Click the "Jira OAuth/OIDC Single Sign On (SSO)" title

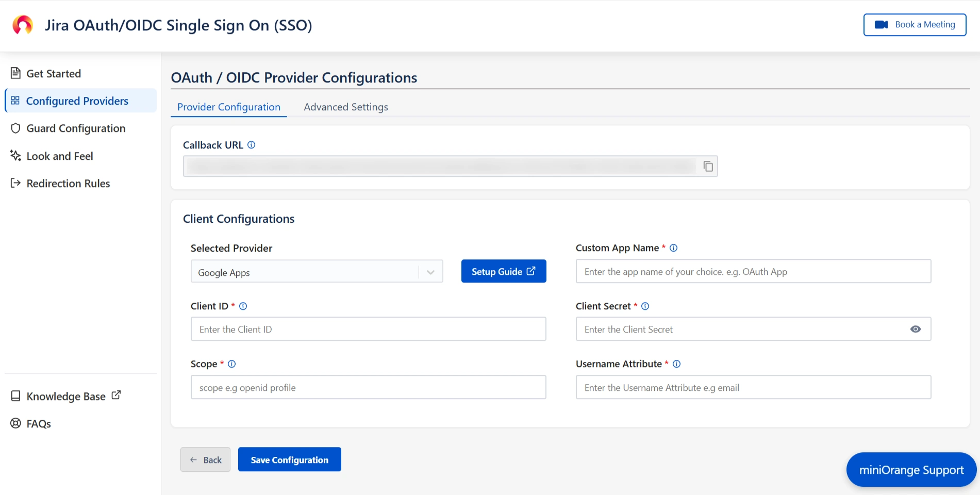pos(178,25)
